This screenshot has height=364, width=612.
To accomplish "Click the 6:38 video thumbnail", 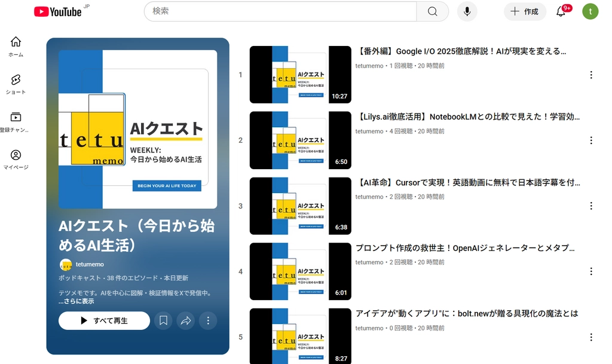I will coord(301,206).
